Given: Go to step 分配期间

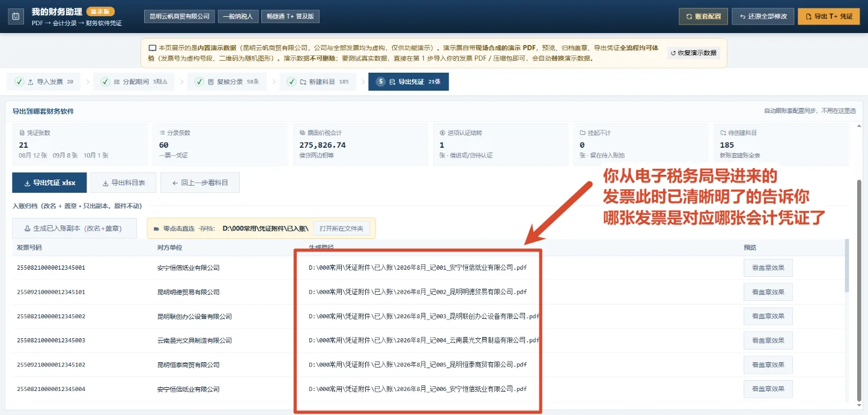Looking at the screenshot, I should tap(133, 82).
